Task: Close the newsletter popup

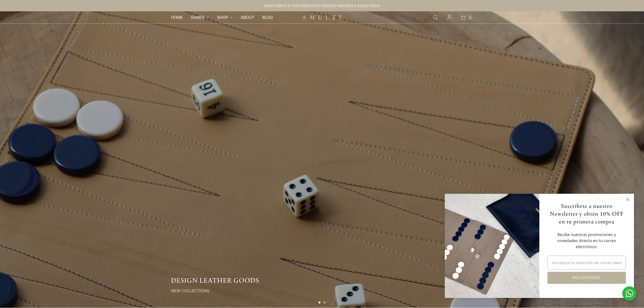Action: pyautogui.click(x=628, y=200)
